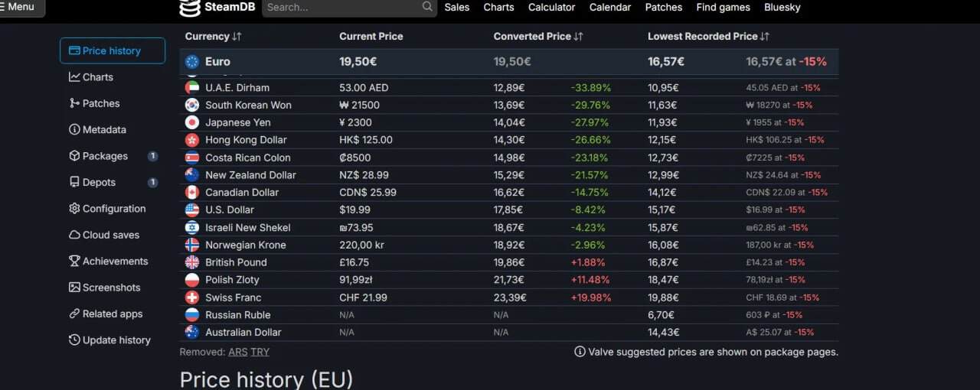
Task: Click the U.A.E. Dirham flag icon
Action: click(192, 87)
